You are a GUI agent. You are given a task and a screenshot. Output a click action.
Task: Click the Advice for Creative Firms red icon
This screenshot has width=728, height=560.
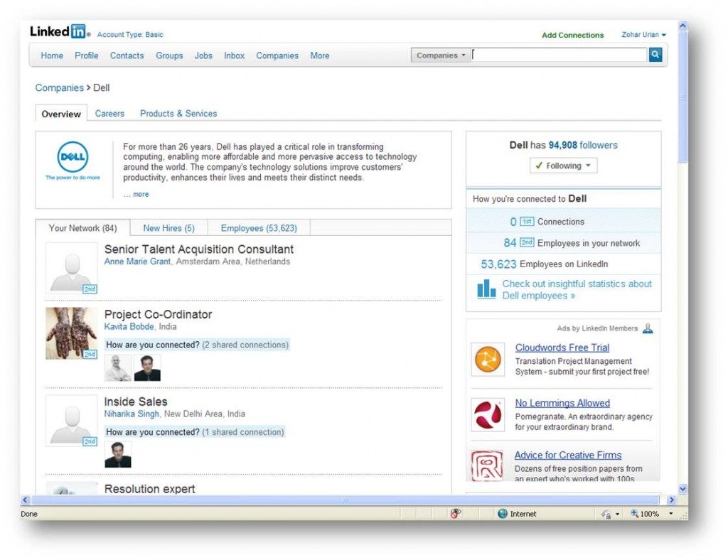[487, 465]
